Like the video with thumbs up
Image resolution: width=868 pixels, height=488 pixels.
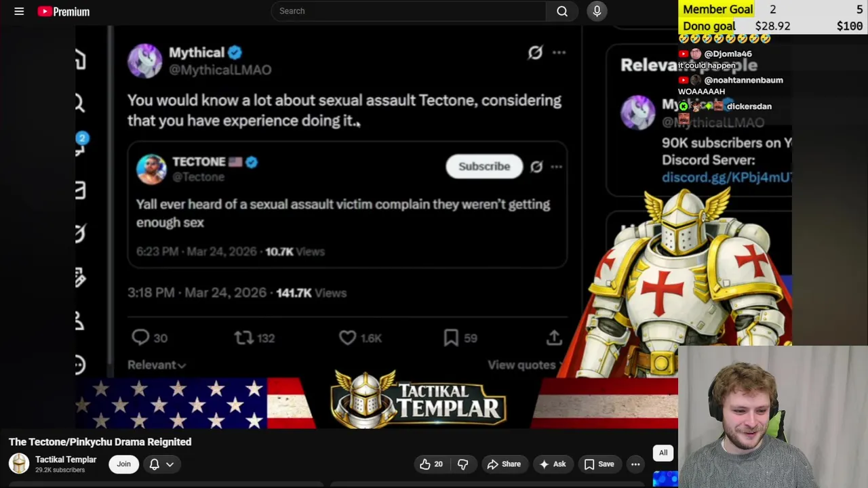pyautogui.click(x=431, y=464)
